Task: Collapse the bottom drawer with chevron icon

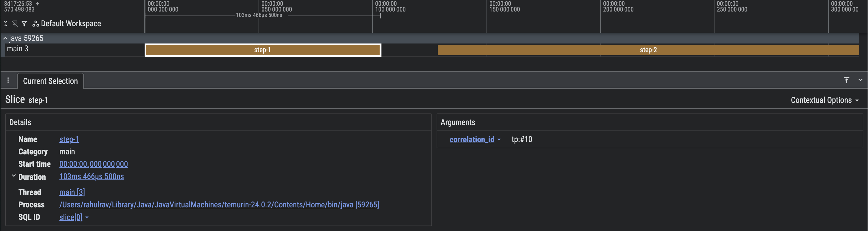Action: (860, 80)
